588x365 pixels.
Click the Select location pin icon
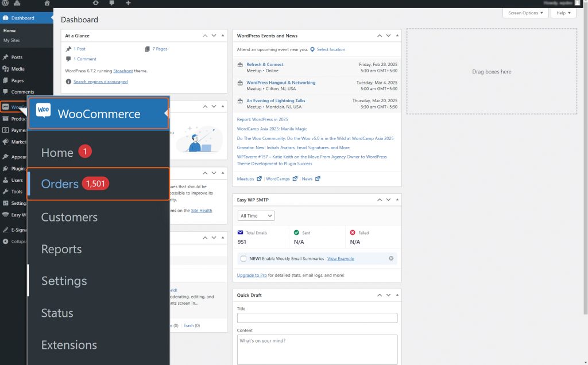click(312, 49)
